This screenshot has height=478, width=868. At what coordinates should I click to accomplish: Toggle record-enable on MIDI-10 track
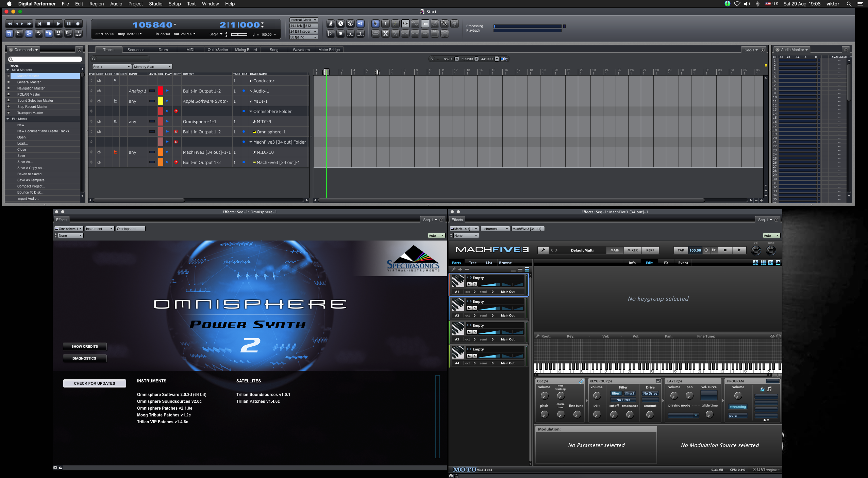pyautogui.click(x=115, y=152)
